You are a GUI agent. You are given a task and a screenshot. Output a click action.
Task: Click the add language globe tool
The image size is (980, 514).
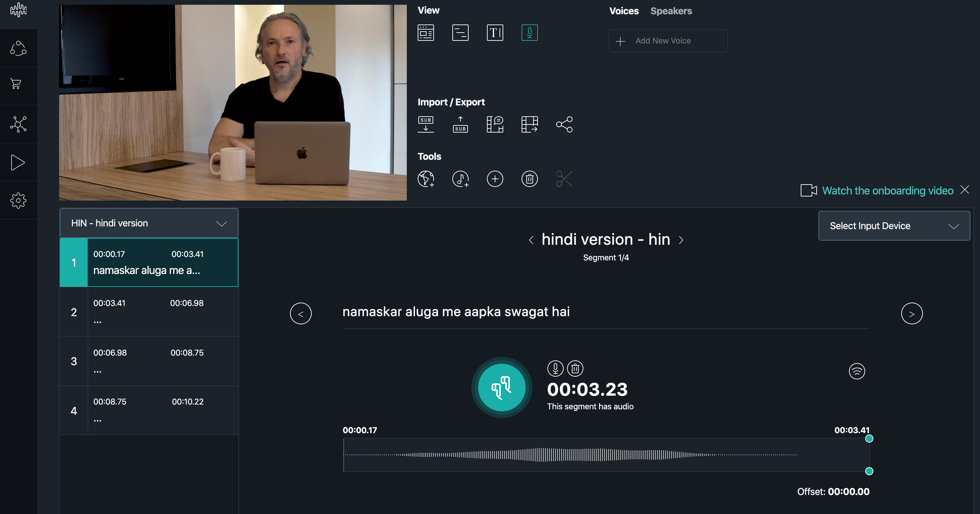tap(426, 179)
